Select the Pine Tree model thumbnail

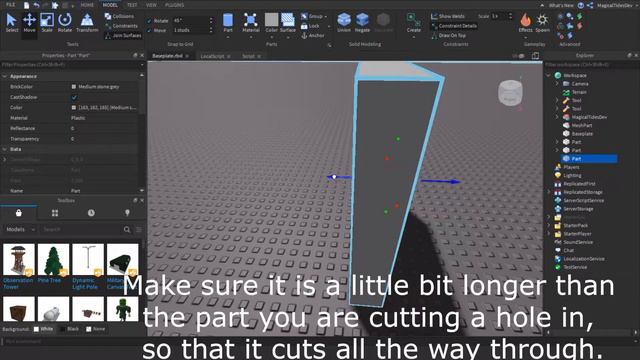click(53, 260)
